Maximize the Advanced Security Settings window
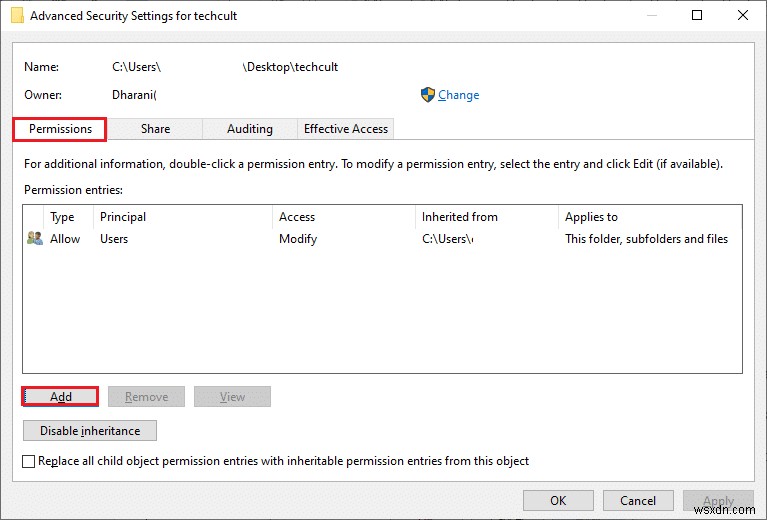The height and width of the screenshot is (520, 767). [x=697, y=15]
